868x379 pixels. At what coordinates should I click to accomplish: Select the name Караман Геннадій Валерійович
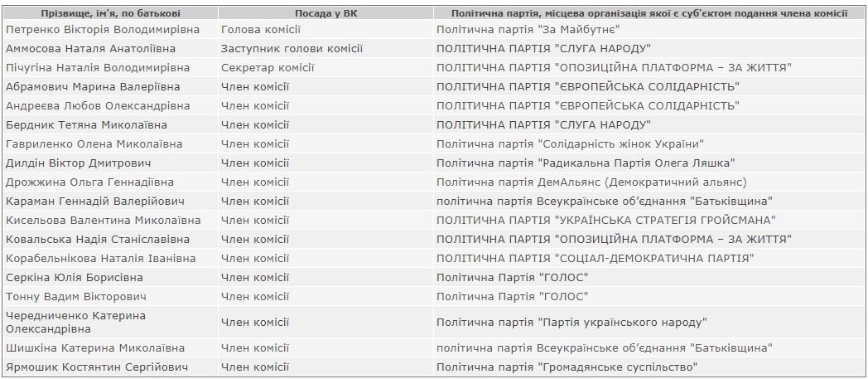[x=94, y=201]
